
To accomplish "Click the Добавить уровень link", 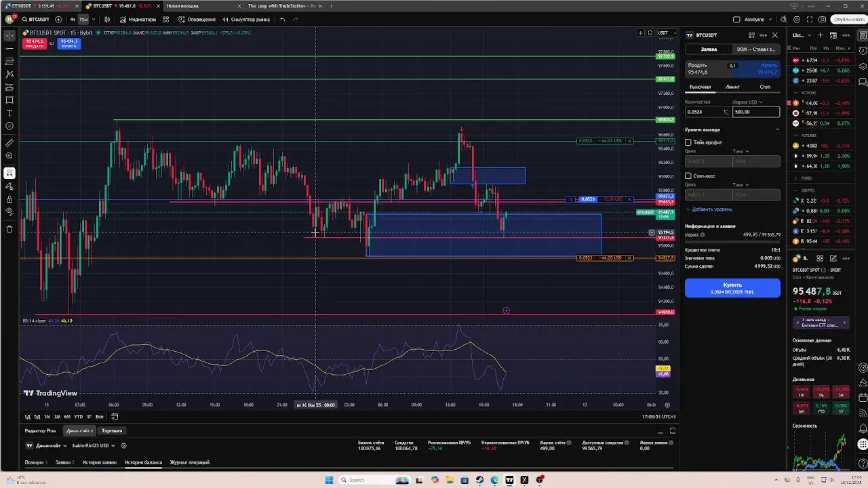I will coord(709,209).
